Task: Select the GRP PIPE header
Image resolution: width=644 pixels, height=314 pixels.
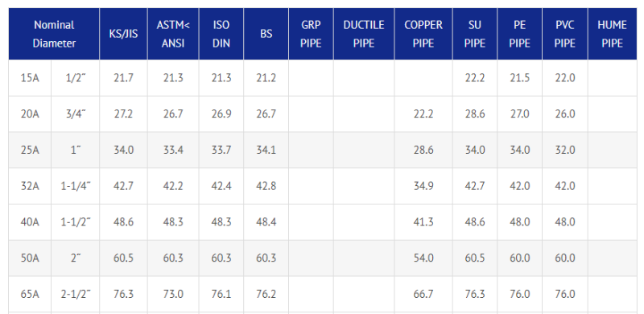Action: [311, 34]
